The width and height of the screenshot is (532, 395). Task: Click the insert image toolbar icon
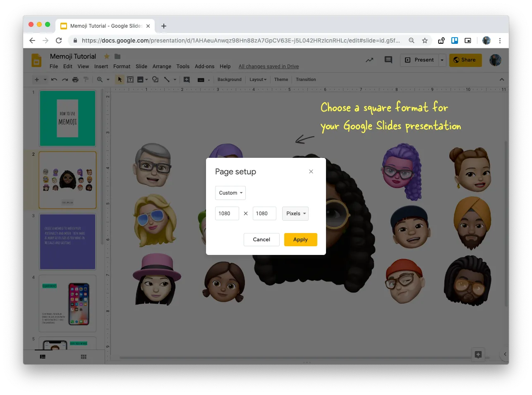[x=140, y=79]
